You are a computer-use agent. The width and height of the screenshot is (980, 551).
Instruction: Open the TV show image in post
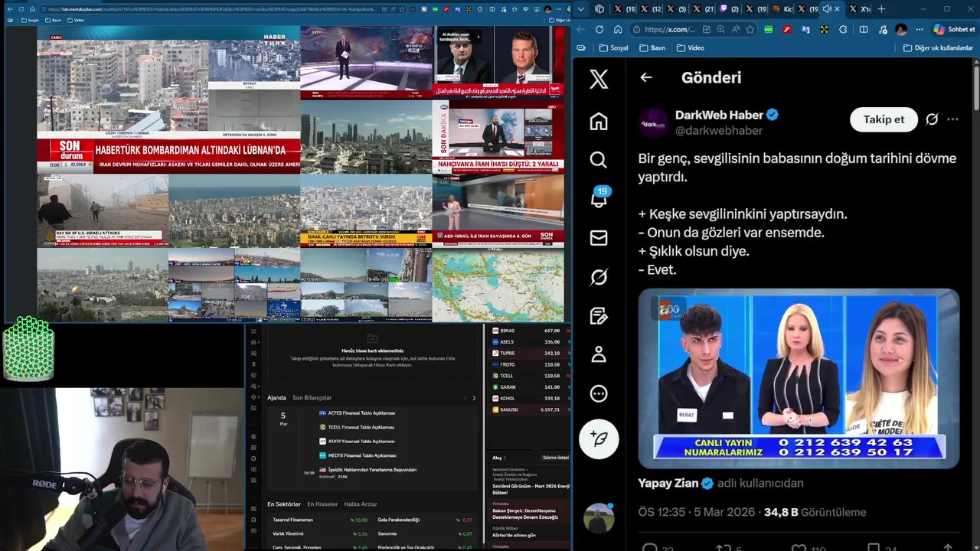[799, 378]
